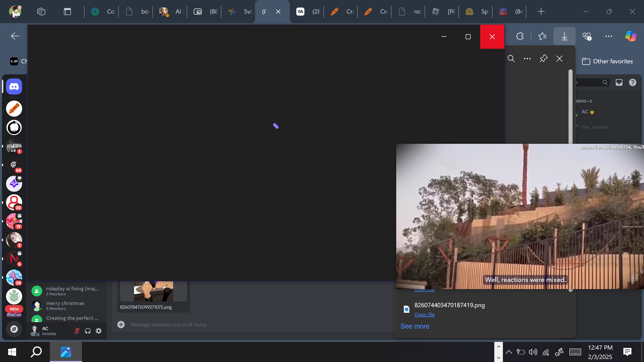Screen dimensions: 644x362
Task: Open browser workspaces icon
Action: 41,12
